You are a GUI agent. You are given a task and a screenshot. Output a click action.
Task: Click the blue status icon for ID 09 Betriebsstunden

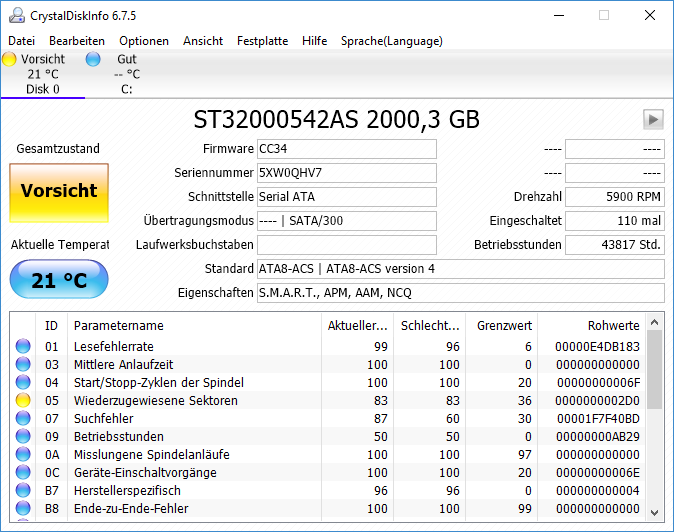point(23,437)
